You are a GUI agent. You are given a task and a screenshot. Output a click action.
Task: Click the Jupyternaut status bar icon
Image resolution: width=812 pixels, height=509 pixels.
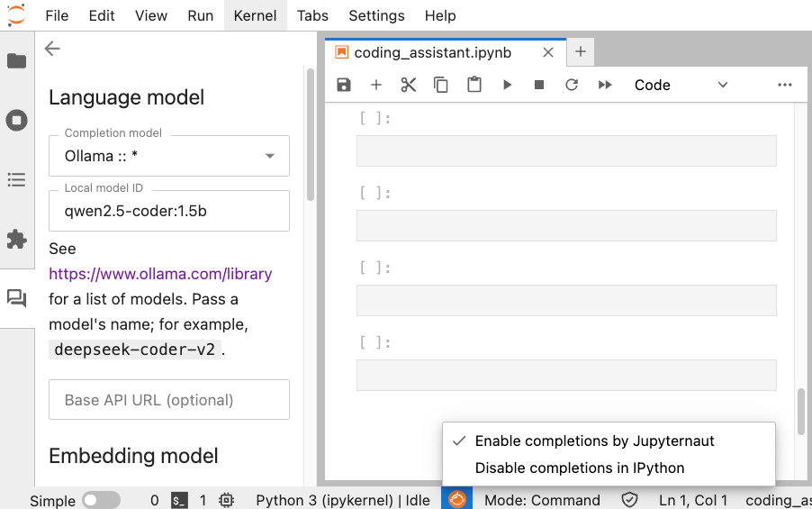tap(457, 499)
